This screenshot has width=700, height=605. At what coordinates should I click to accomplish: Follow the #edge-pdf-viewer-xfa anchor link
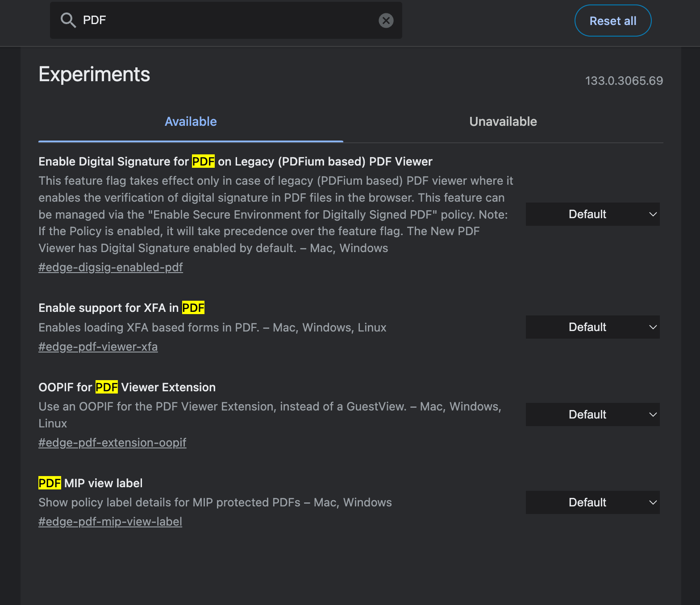[98, 347]
